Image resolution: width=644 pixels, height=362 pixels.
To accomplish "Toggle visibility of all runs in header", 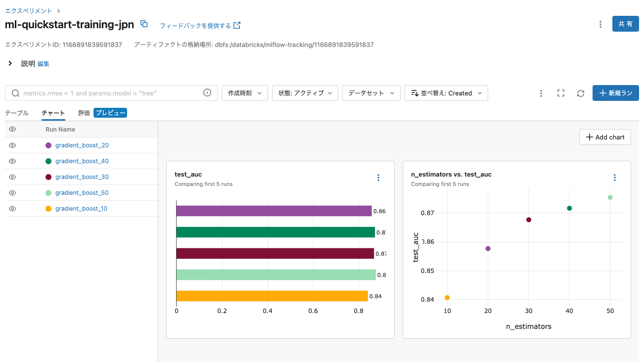I will click(x=13, y=129).
